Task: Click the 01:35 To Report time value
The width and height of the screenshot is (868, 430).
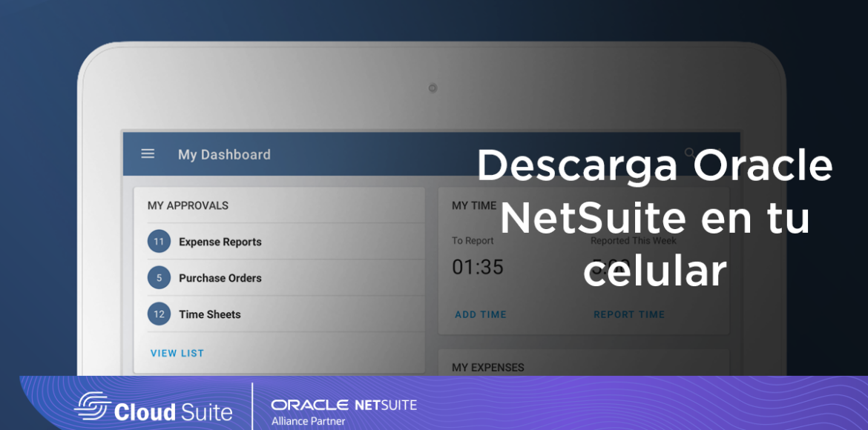Action: click(x=479, y=267)
